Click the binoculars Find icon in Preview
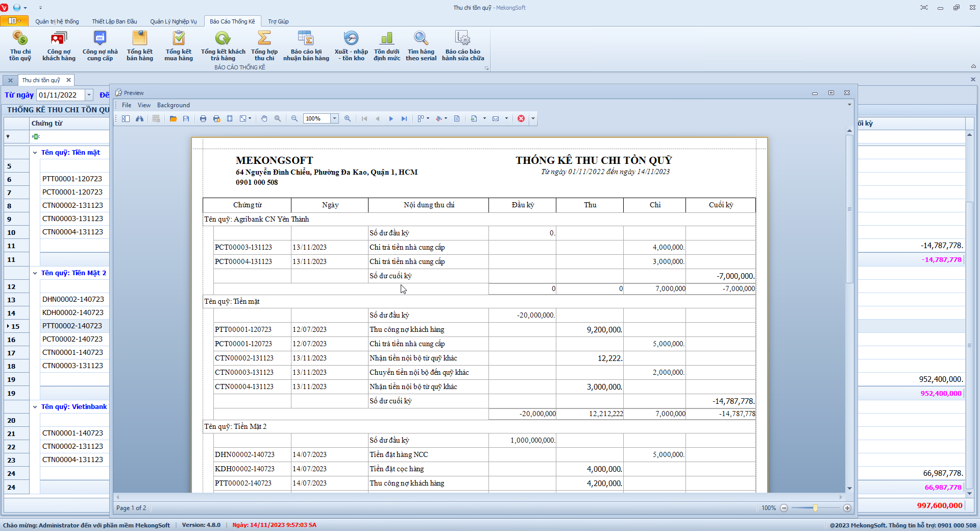This screenshot has width=980, height=531. (x=139, y=118)
